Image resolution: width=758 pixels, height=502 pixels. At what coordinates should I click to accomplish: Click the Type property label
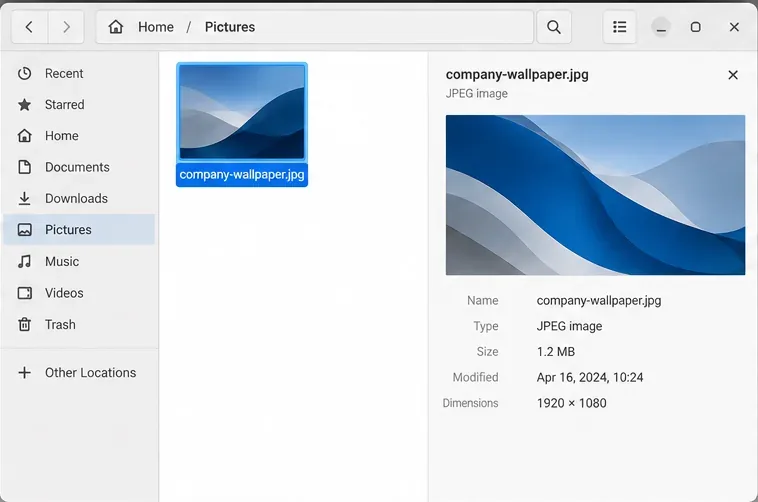[x=486, y=326]
